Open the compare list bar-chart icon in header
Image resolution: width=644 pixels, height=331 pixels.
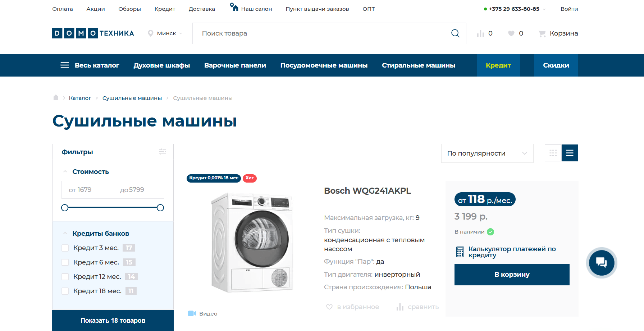(480, 33)
